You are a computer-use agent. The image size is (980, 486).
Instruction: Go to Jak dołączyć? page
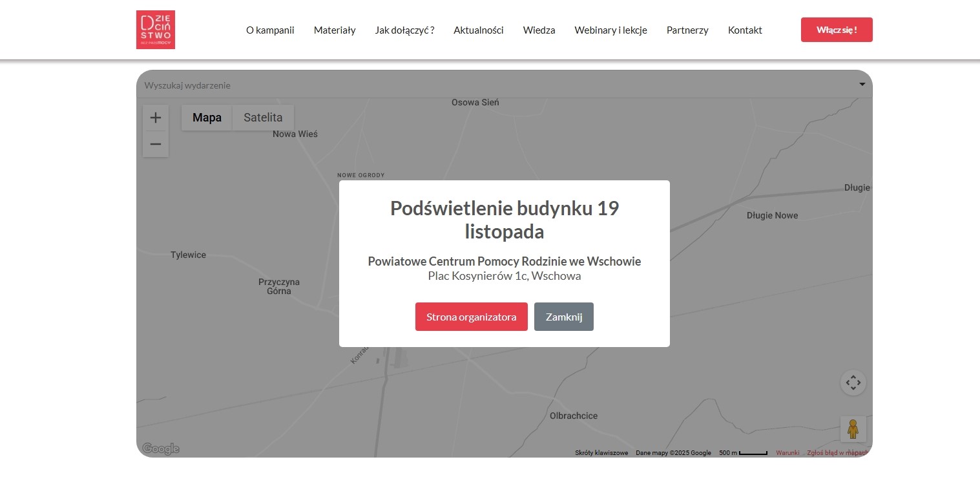click(404, 30)
